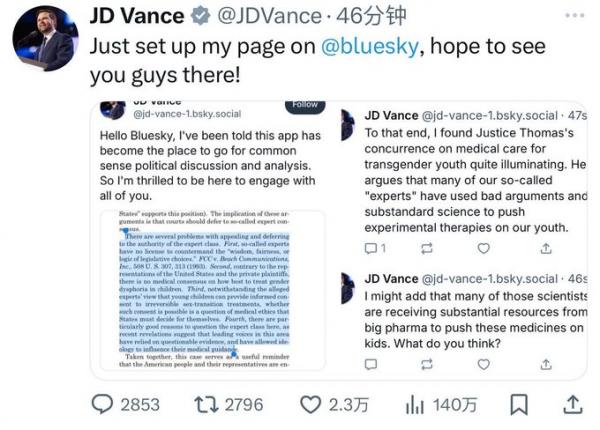The width and height of the screenshot is (600, 430).
Task: Click the JD Vance verified display name
Action: click(137, 16)
